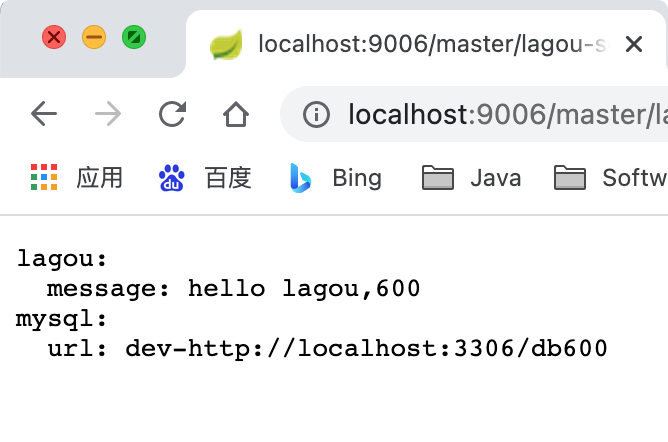Click 'url: dev-http://localhost:3306/db600' text
Viewport: 668px width, 442px height.
click(327, 349)
